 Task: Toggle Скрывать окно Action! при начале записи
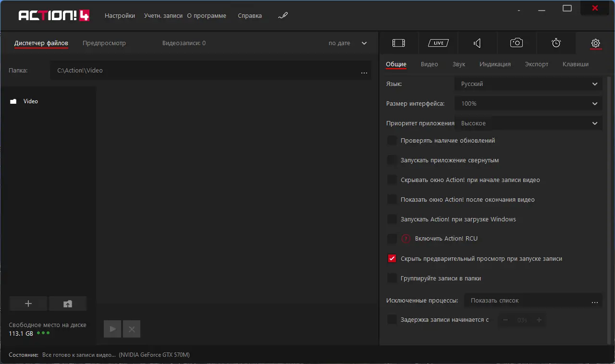tap(392, 180)
